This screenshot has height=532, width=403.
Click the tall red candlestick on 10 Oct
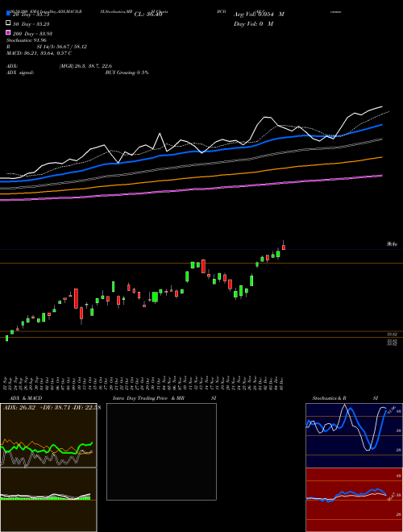tap(77, 298)
